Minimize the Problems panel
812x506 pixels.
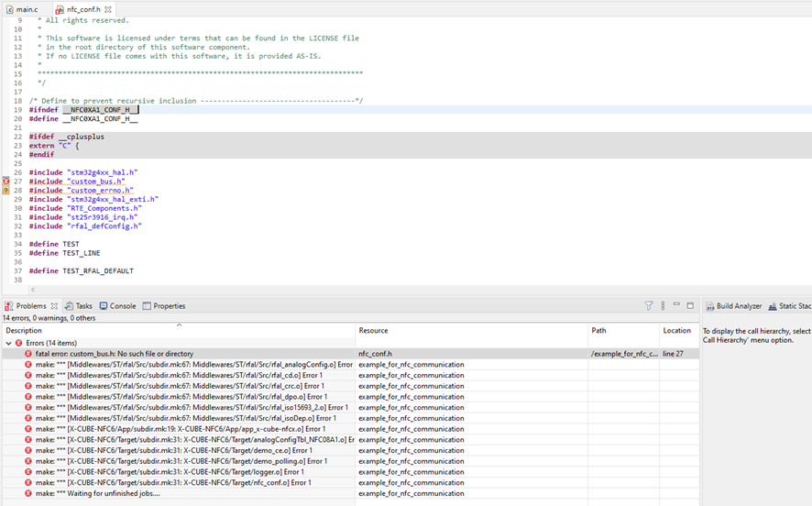pyautogui.click(x=676, y=305)
